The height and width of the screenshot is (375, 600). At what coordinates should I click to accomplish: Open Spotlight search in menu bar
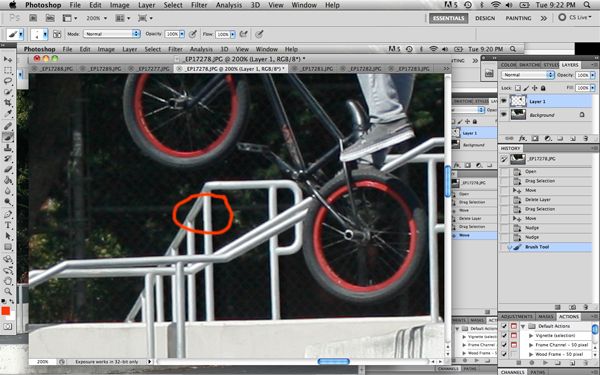[587, 5]
